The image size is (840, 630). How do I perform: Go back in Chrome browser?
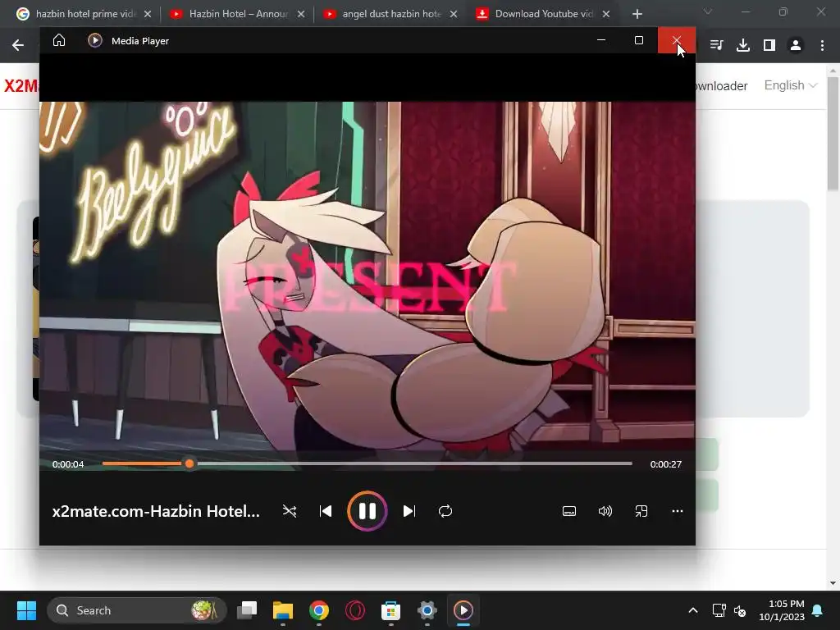(x=18, y=45)
